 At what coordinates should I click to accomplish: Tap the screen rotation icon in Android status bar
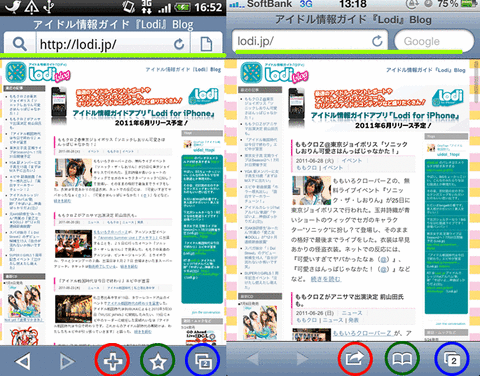129,7
